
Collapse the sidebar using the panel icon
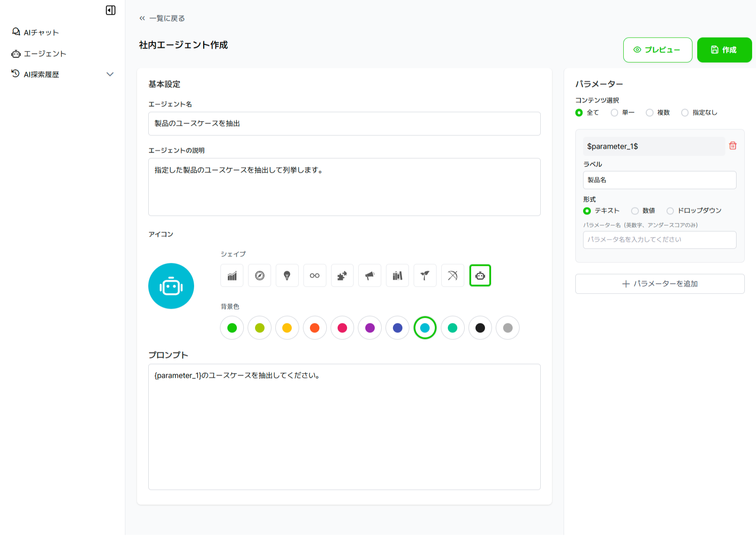point(111,10)
